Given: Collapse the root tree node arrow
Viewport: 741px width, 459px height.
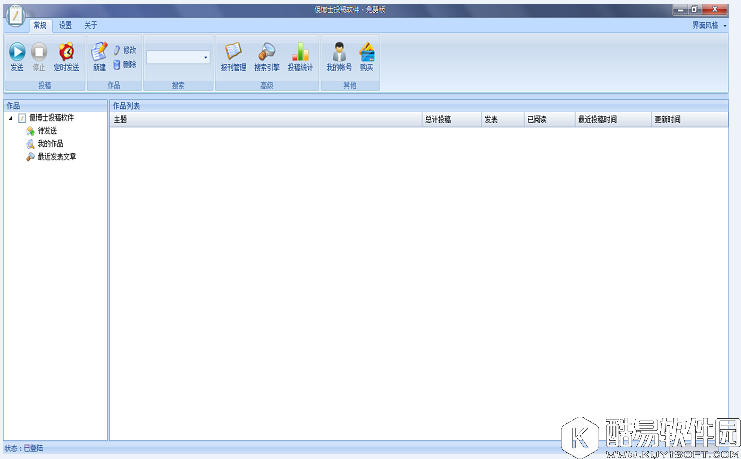Looking at the screenshot, I should (x=11, y=118).
